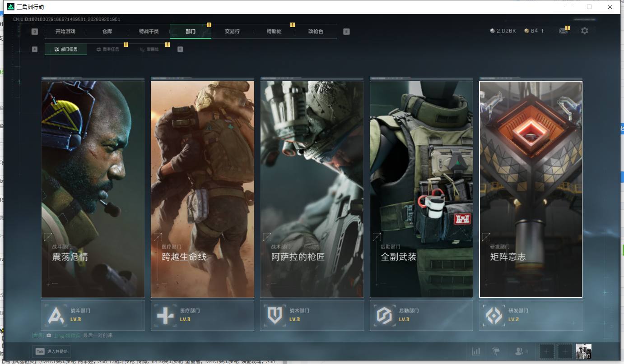
Task: Switch to the 开始游戏 tab
Action: (x=65, y=32)
